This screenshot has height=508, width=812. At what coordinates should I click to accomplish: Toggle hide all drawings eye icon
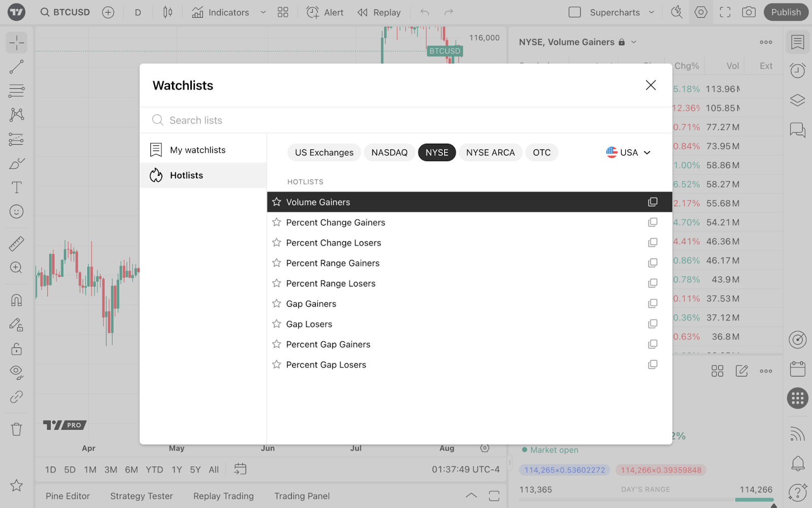[17, 373]
